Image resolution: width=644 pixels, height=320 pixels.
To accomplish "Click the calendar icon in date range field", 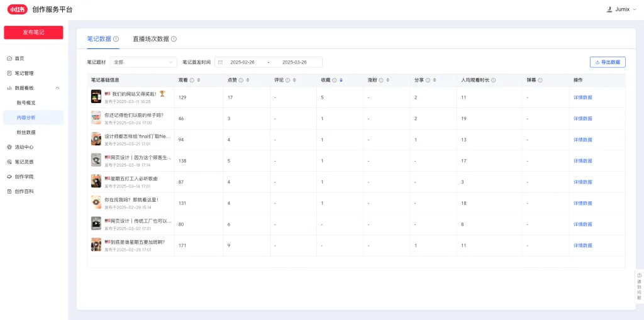I will (221, 62).
